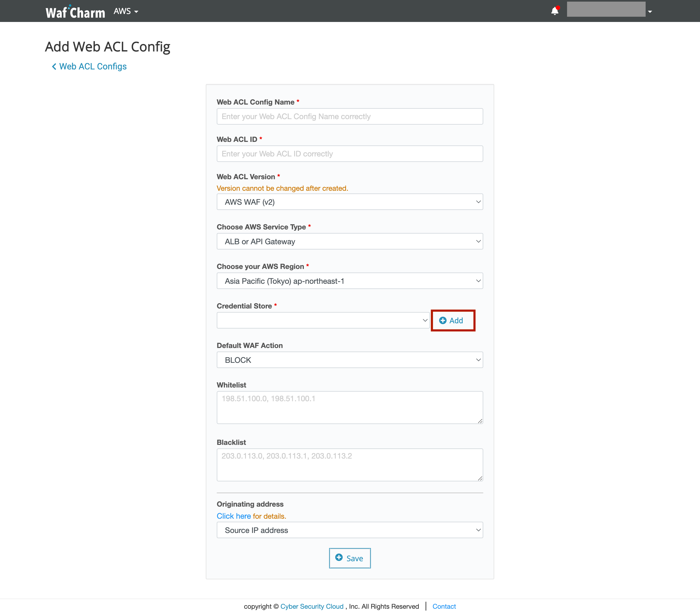Screen dimensions: 700x612
Task: Expand the AWS Region selector
Action: [349, 281]
